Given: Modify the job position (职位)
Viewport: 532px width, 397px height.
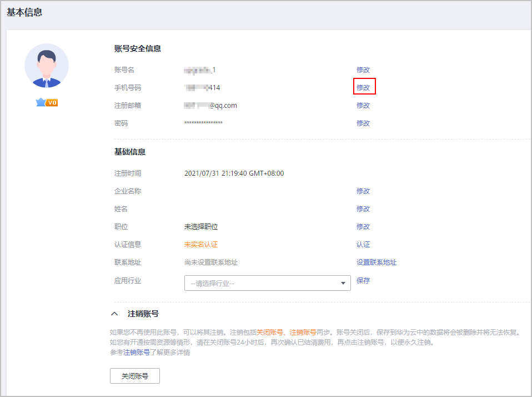Looking at the screenshot, I should [363, 227].
